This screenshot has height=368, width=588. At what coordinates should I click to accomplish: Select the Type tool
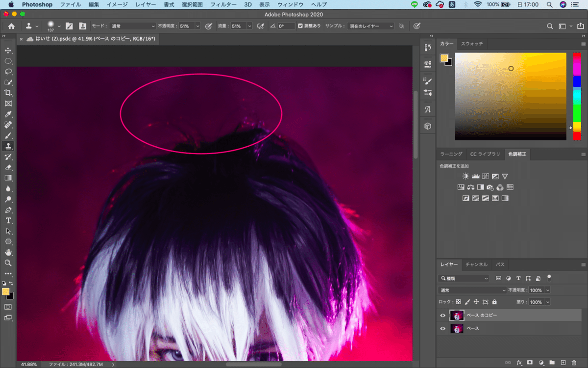coord(8,220)
